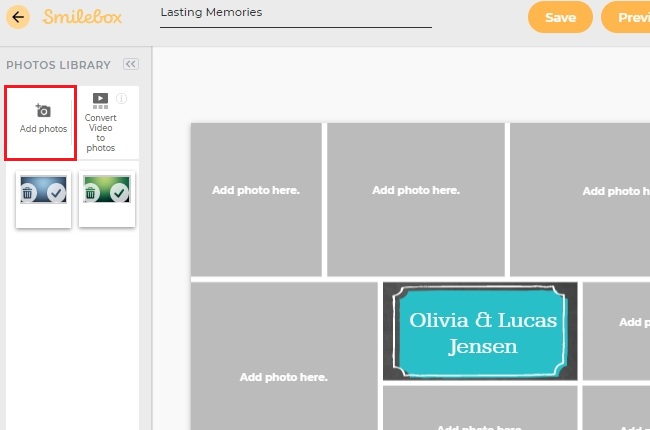Click the Convert Video to photos icon
Image resolution: width=650 pixels, height=430 pixels.
coord(100,100)
